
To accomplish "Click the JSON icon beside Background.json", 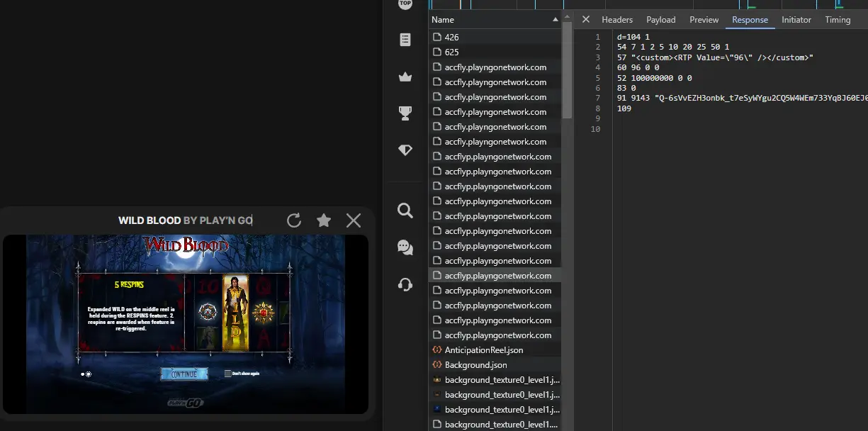I will pyautogui.click(x=436, y=365).
